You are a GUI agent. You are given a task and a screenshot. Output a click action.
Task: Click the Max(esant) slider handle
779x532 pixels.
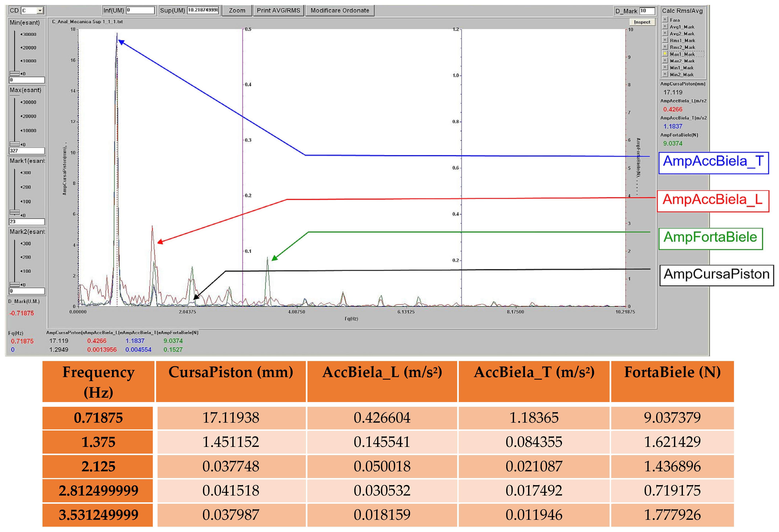pyautogui.click(x=15, y=144)
